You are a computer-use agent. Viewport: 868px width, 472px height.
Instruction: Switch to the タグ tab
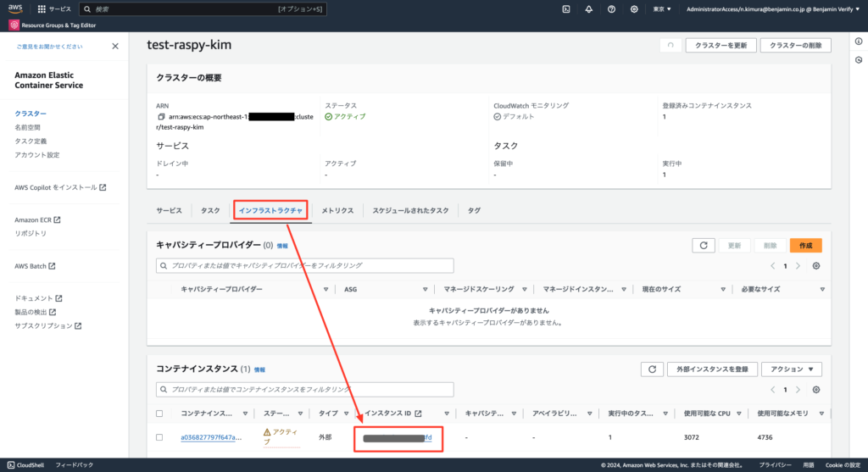(x=474, y=210)
